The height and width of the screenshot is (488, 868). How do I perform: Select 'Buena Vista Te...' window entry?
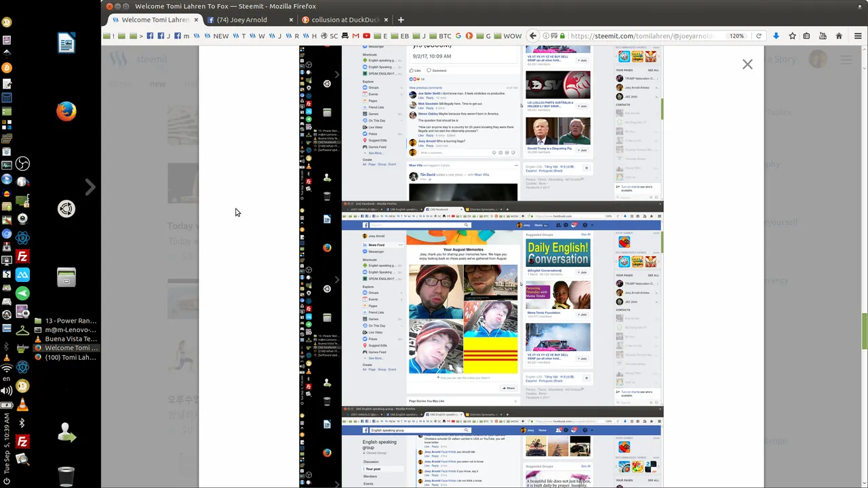coord(66,339)
